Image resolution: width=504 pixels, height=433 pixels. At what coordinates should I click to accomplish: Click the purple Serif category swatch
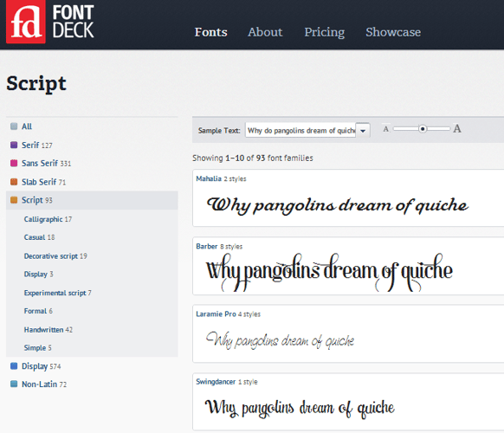coord(14,145)
